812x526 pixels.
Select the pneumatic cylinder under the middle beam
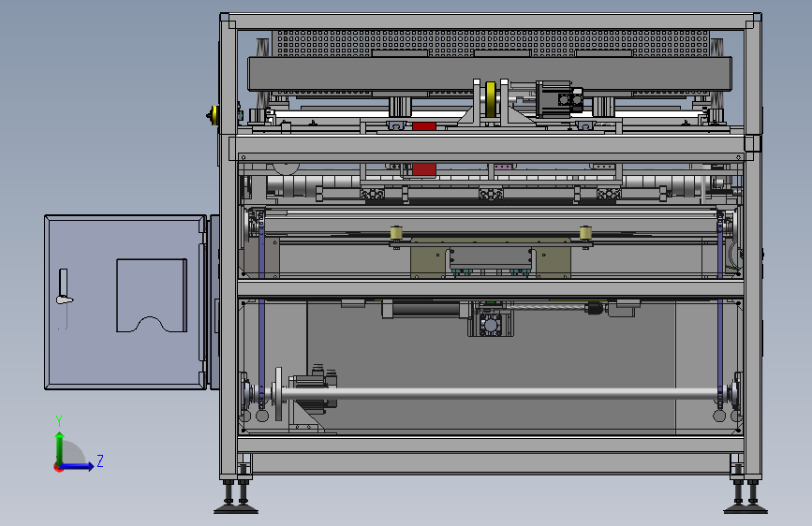[426, 310]
